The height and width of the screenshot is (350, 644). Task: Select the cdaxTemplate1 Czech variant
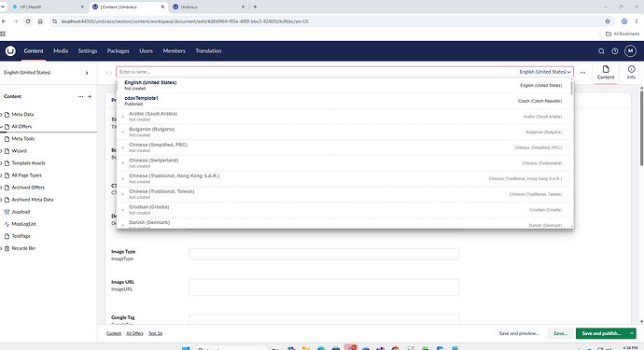point(343,101)
